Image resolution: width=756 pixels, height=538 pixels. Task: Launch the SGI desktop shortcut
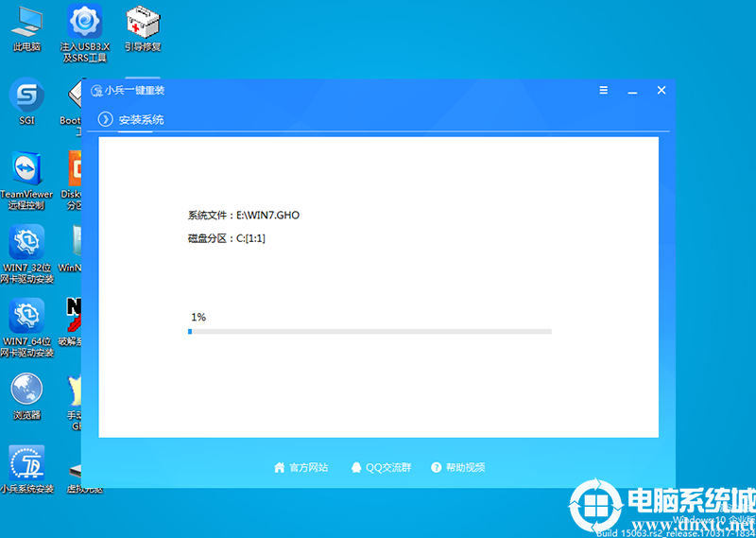pyautogui.click(x=26, y=95)
